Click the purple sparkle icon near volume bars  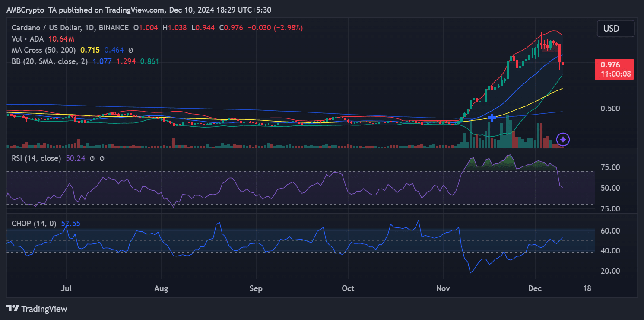(563, 139)
